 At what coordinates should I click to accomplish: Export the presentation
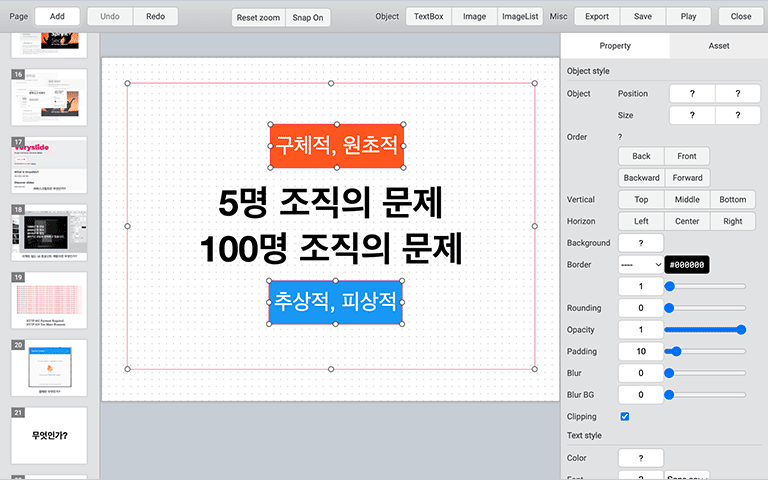pos(597,16)
